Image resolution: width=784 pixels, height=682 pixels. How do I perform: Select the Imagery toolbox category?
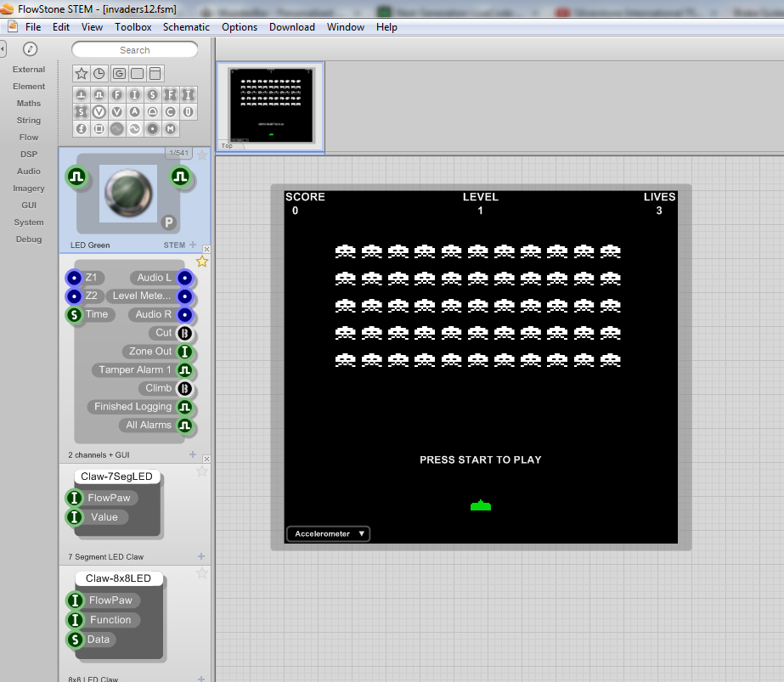tap(29, 189)
